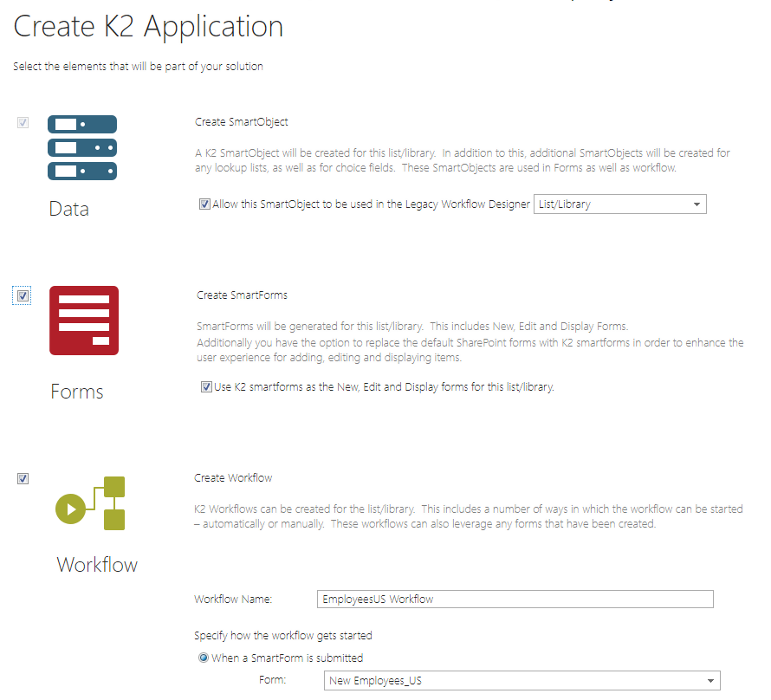Click the Create SmartForms heading
The width and height of the screenshot is (771, 700).
point(242,295)
